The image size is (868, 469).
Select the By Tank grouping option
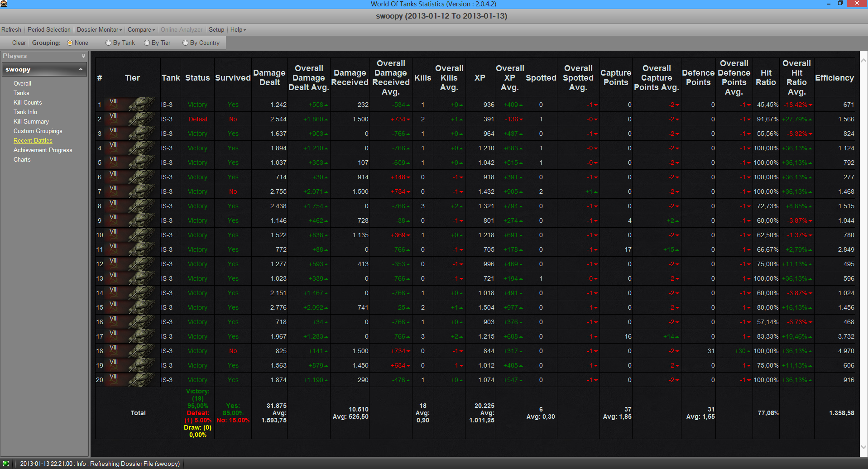click(x=109, y=43)
